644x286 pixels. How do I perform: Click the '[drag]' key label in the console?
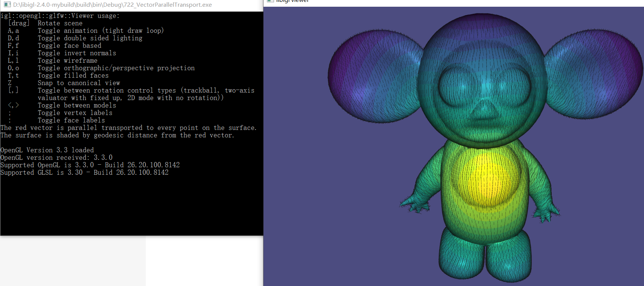(19, 23)
